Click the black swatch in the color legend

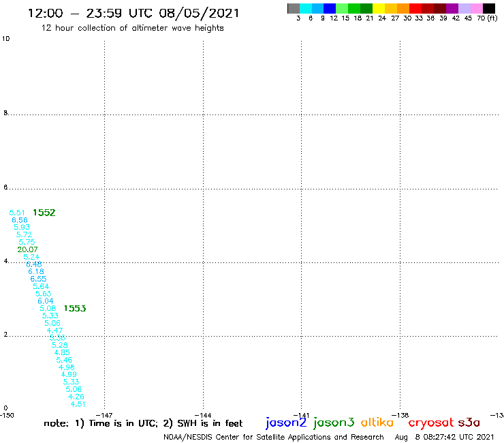click(488, 8)
